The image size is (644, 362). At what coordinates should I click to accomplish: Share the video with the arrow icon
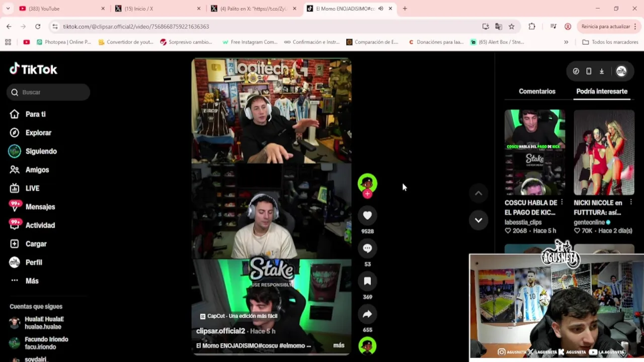[x=367, y=314]
